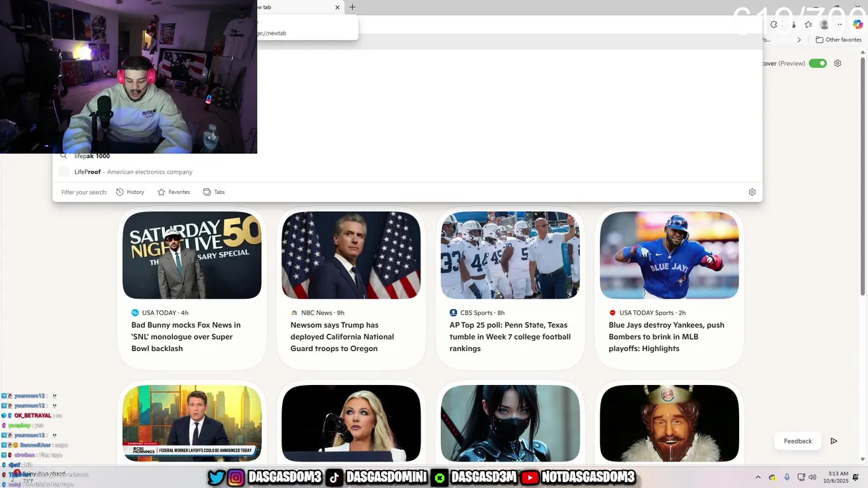Open search settings gear in filter row
The height and width of the screenshot is (488, 868).
pos(752,192)
